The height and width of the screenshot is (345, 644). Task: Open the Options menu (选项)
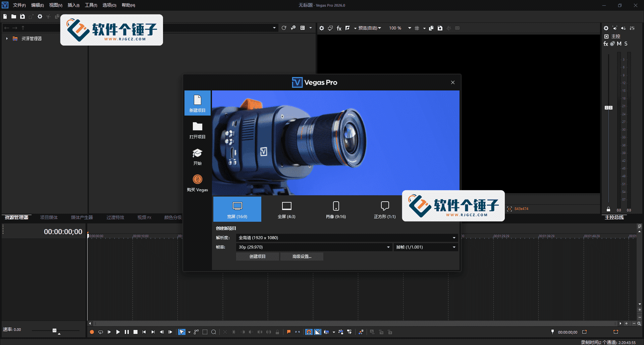pyautogui.click(x=109, y=5)
